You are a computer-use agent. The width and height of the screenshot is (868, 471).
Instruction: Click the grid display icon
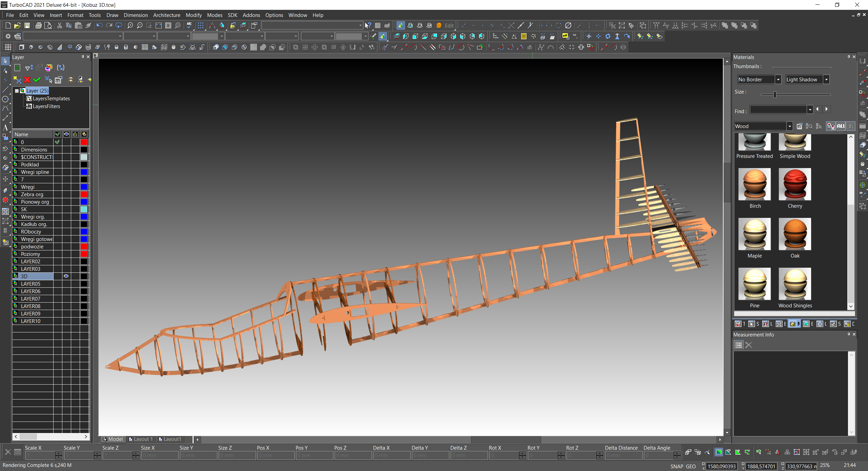pyautogui.click(x=201, y=25)
